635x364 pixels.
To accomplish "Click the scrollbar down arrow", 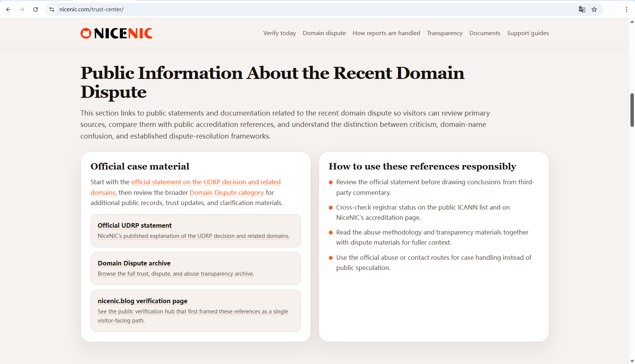I will (x=632, y=361).
